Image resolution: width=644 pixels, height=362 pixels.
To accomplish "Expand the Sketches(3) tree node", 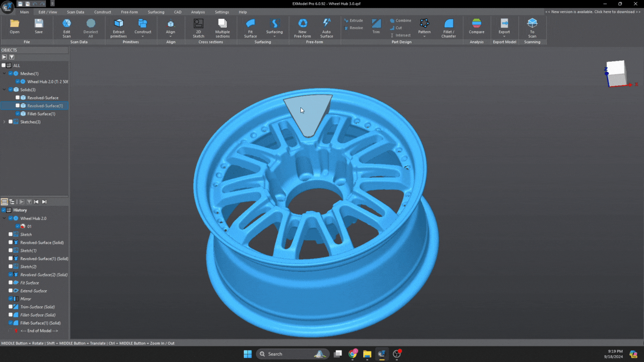I will (4, 122).
